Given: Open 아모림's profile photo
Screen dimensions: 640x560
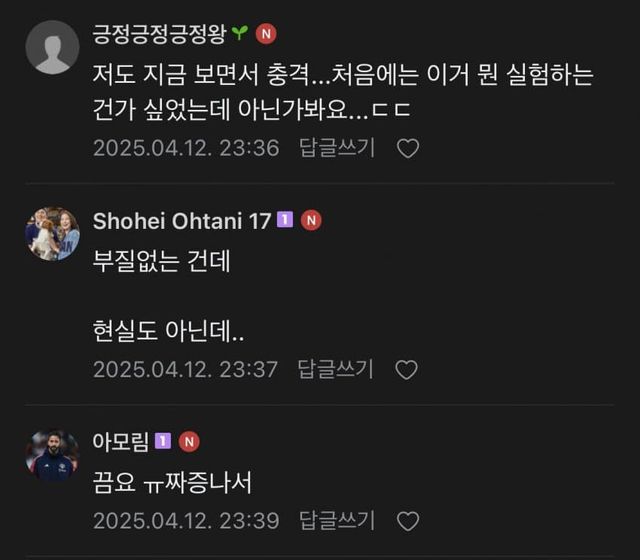Looking at the screenshot, I should point(52,455).
